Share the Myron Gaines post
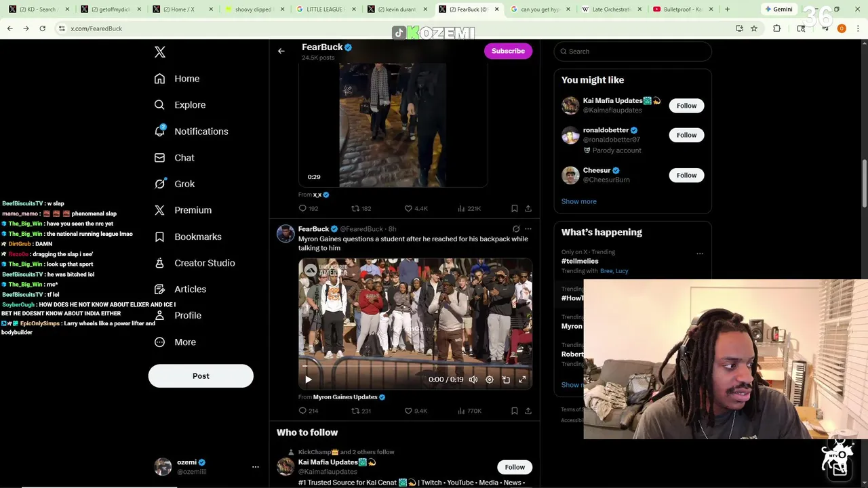This screenshot has width=868, height=488. tap(528, 411)
